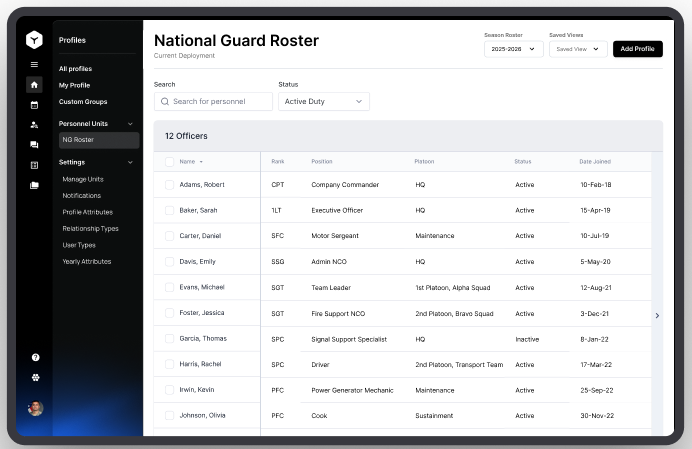Open the Saved View dropdown
Viewport: 692px width, 449px height.
click(578, 48)
